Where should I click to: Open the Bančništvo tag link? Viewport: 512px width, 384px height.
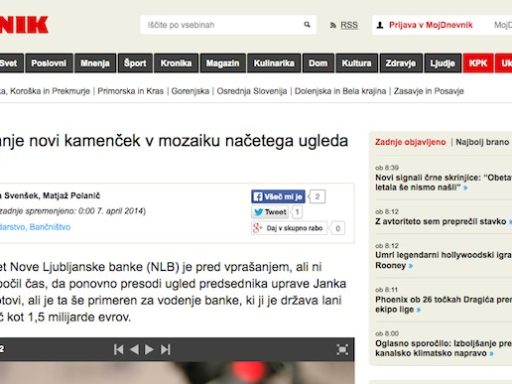tap(50, 227)
